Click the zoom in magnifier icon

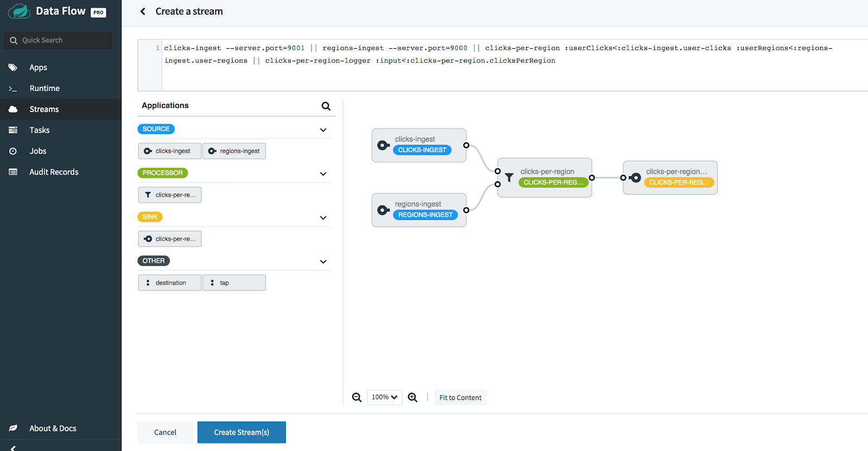point(412,397)
